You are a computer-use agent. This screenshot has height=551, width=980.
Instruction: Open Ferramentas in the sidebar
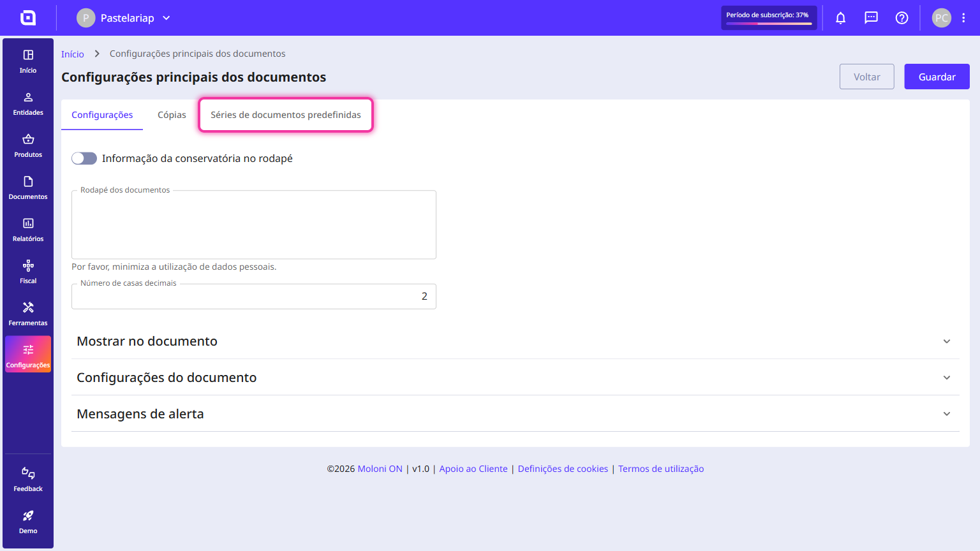click(x=28, y=314)
